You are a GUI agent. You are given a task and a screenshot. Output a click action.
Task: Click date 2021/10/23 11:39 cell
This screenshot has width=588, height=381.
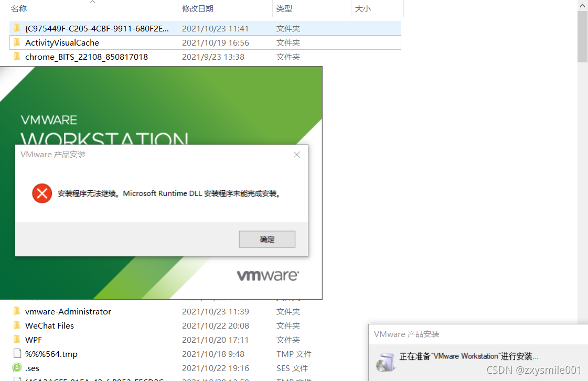215,312
